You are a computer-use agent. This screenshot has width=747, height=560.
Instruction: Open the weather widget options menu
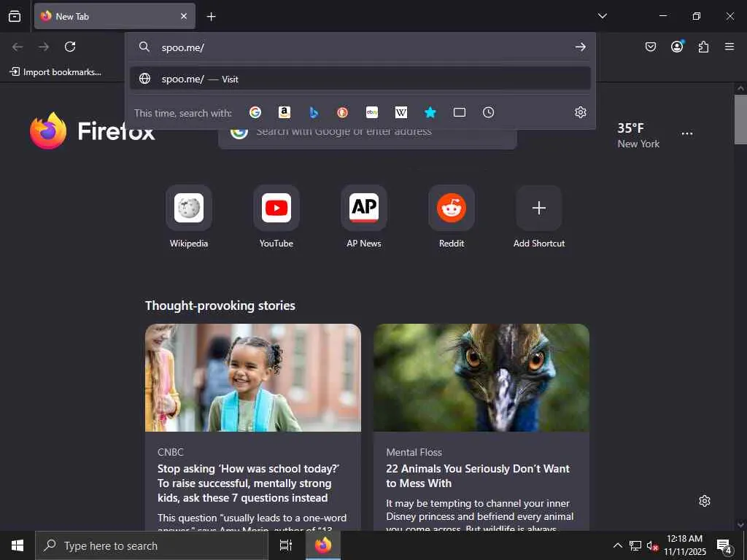point(687,134)
